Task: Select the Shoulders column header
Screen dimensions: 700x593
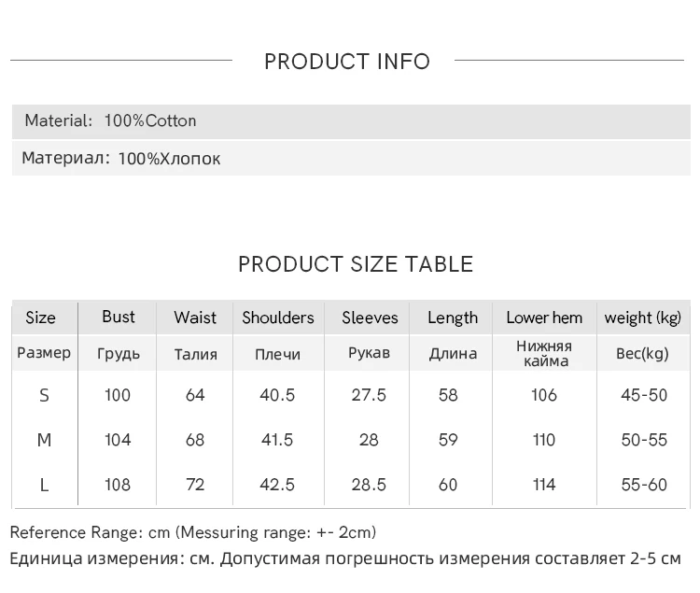Action: [x=278, y=318]
